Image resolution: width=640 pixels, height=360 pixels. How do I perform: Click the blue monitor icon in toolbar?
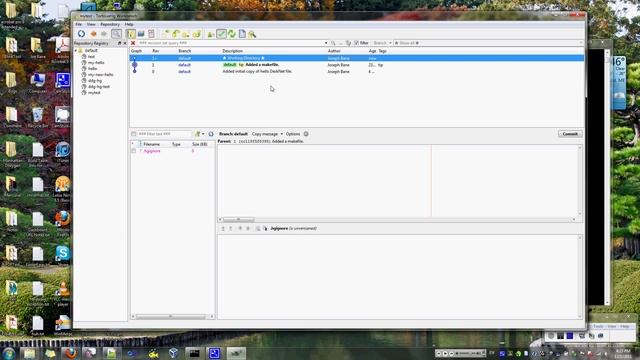tap(141, 34)
